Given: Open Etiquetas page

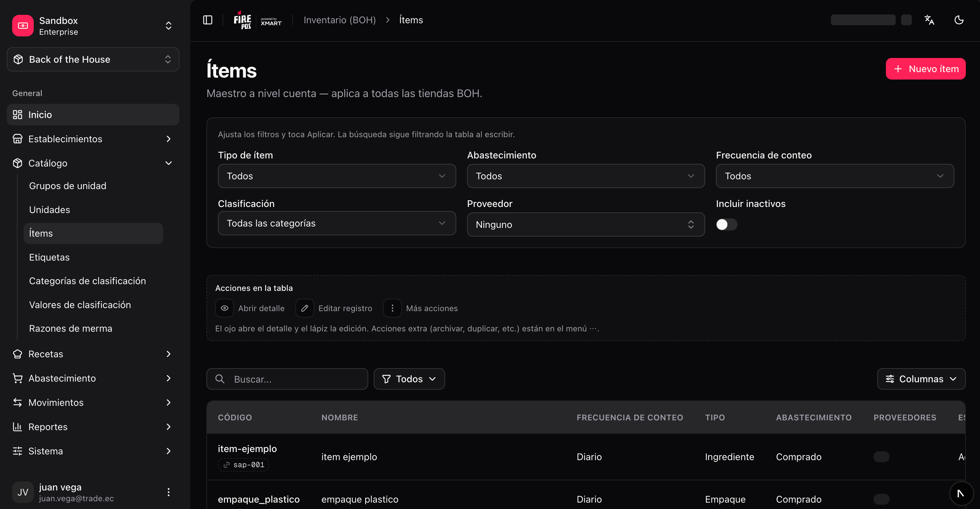Looking at the screenshot, I should click(x=93, y=257).
